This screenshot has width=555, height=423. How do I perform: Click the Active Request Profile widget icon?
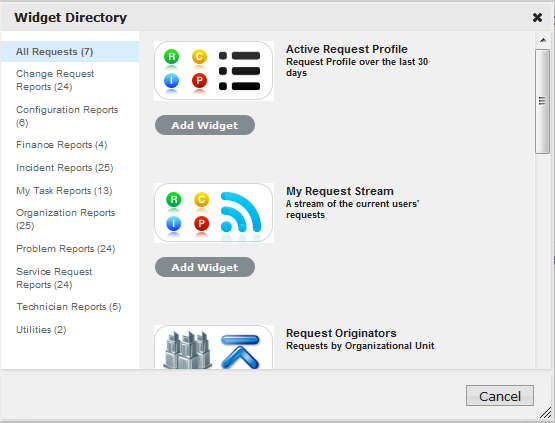click(214, 71)
